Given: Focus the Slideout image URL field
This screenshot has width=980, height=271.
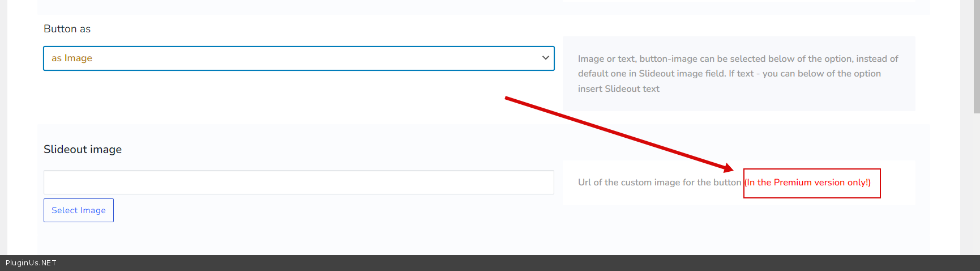Looking at the screenshot, I should pyautogui.click(x=298, y=183).
